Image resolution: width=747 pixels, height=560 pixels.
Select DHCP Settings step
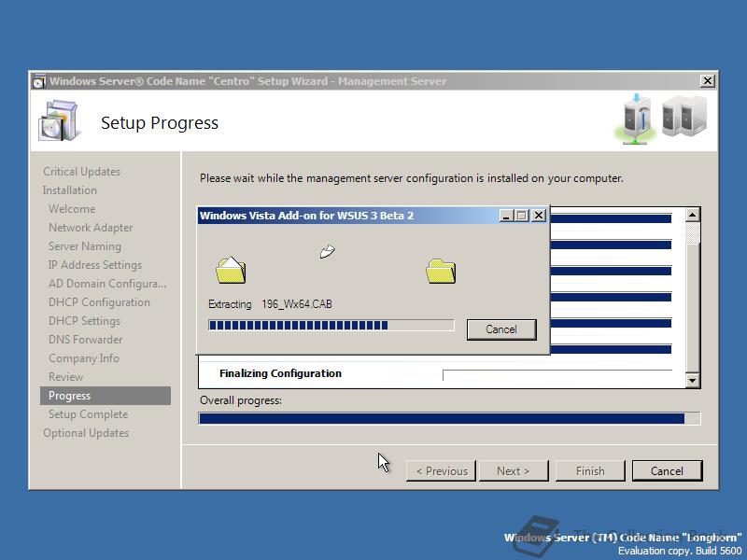tap(84, 321)
